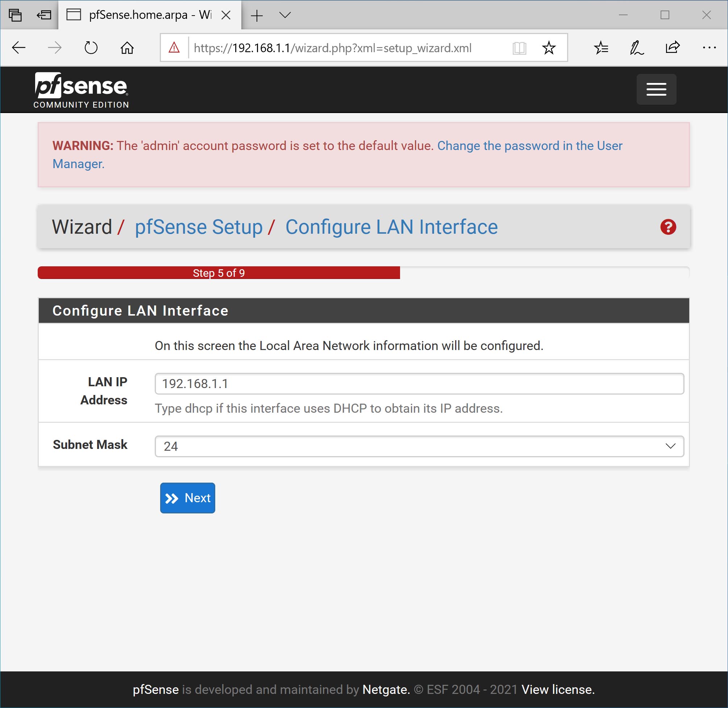The width and height of the screenshot is (728, 708).
Task: Add web notes with pen icon
Action: 637,48
